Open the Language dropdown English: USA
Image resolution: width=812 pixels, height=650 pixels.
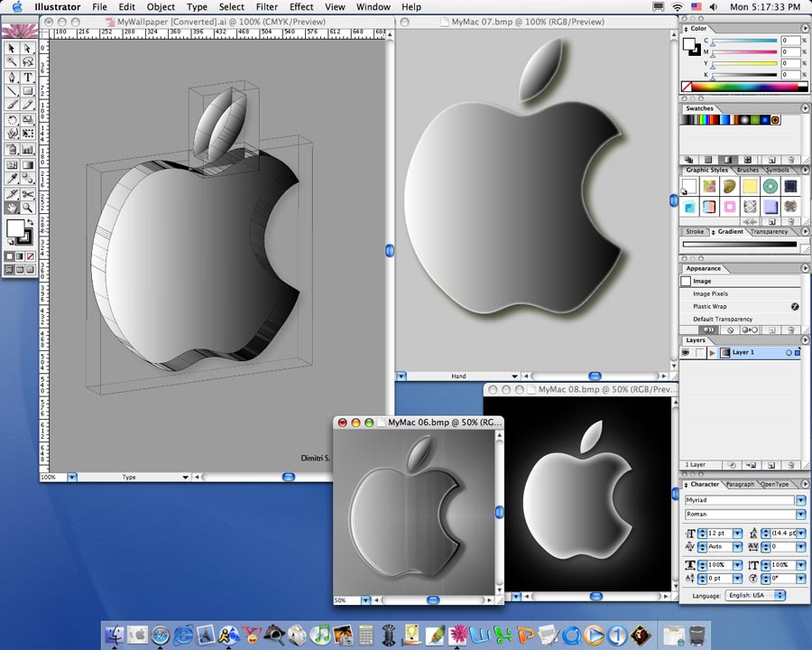755,595
